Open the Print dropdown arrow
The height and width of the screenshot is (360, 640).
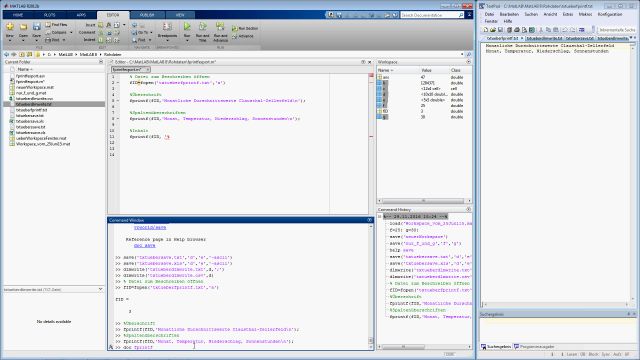click(x=64, y=40)
